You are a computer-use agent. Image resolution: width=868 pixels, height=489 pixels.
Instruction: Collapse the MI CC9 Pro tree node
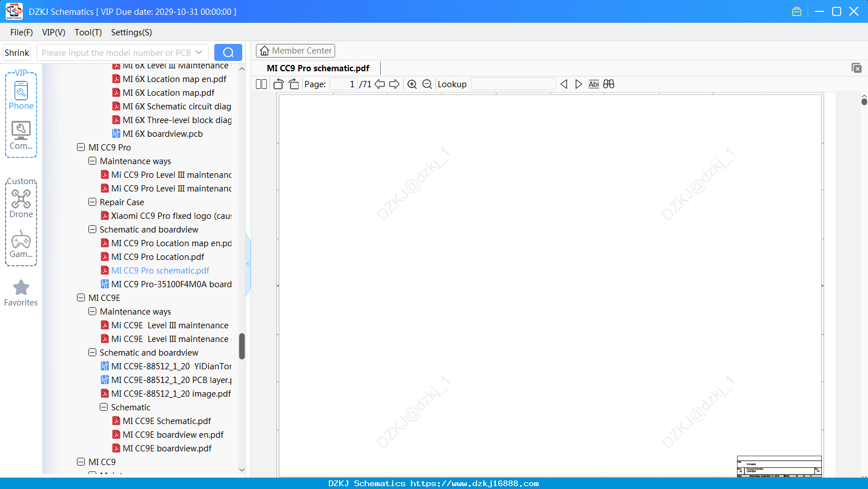81,147
